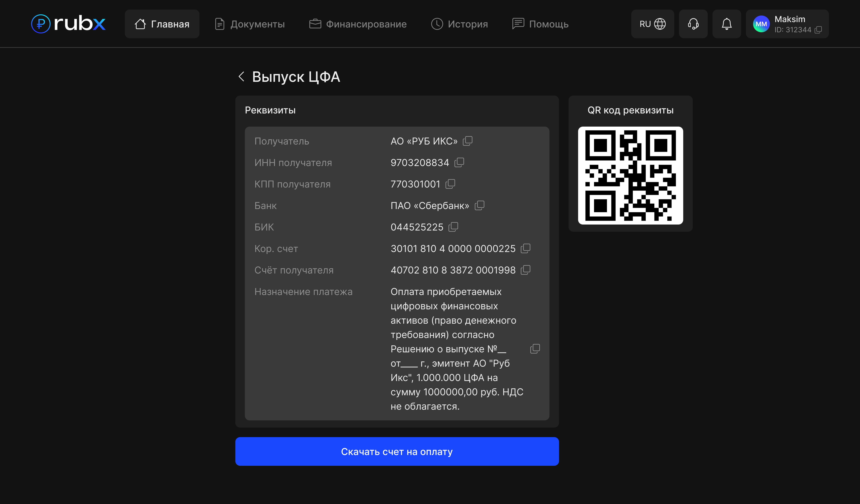
Task: Copy the КПП получателя value
Action: pyautogui.click(x=450, y=184)
